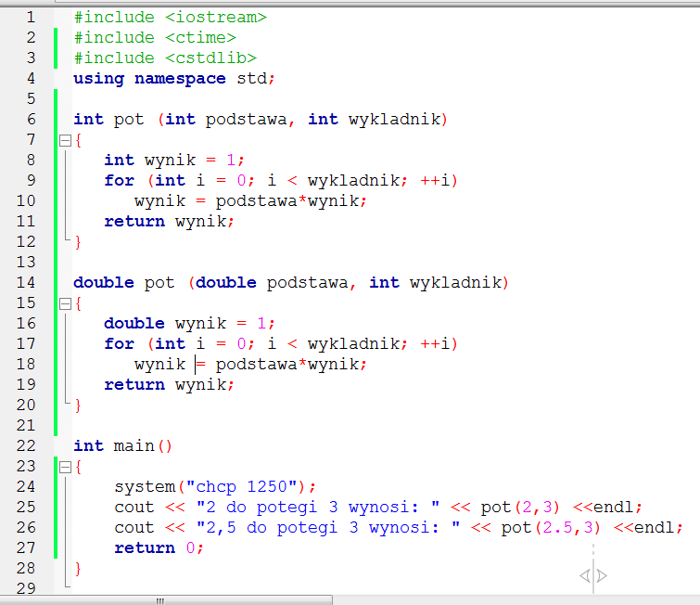Viewport: 700px width, 605px height.
Task: Click the for loop header on line 9
Action: click(281, 181)
